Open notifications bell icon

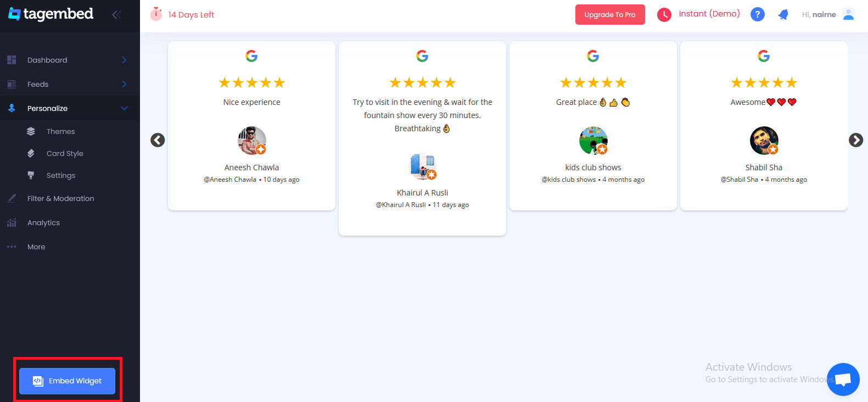point(783,14)
